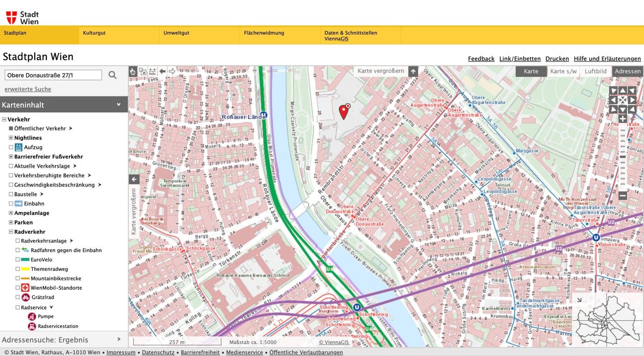Click the zoom out minus button

[622, 195]
